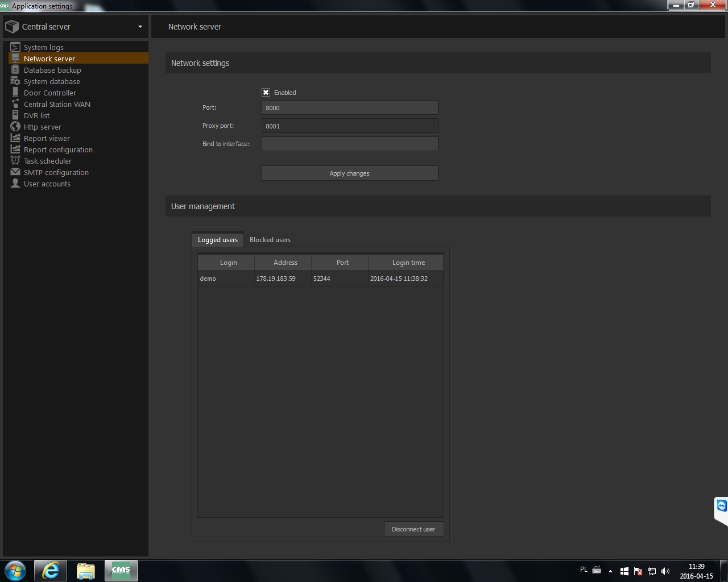The width and height of the screenshot is (728, 582).
Task: Select the Door Controller icon
Action: [15, 93]
